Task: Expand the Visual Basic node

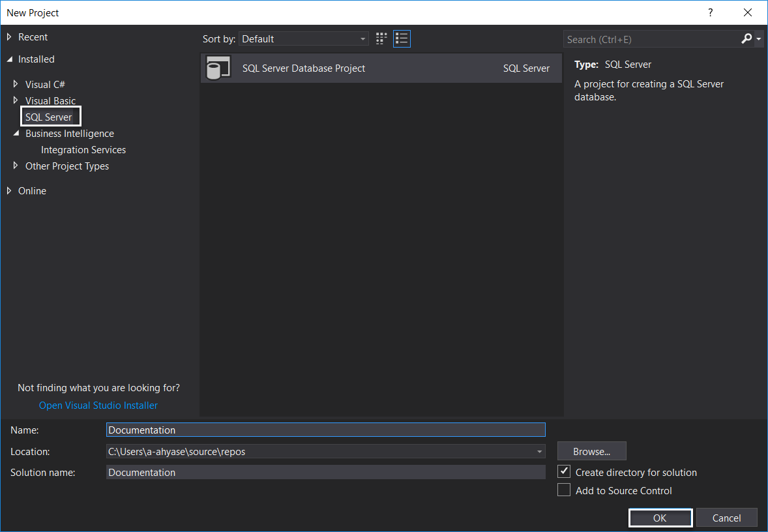Action: [15, 100]
